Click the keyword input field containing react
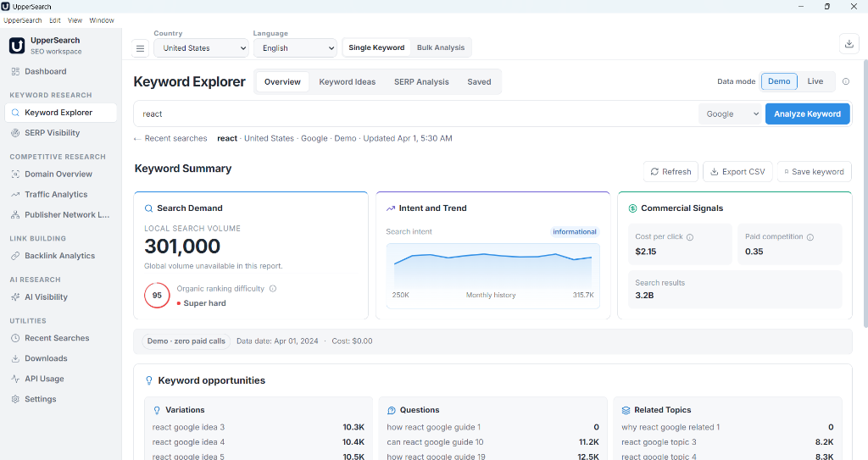Viewport: 868px width, 460px height. [416, 114]
